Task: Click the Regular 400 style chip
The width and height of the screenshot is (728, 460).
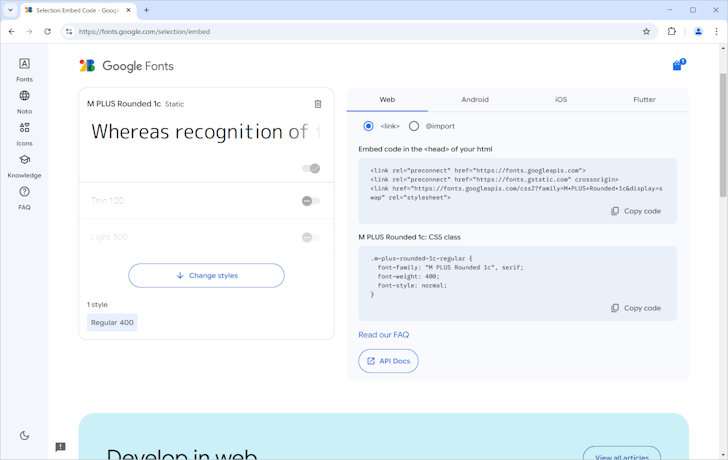Action: click(x=112, y=323)
